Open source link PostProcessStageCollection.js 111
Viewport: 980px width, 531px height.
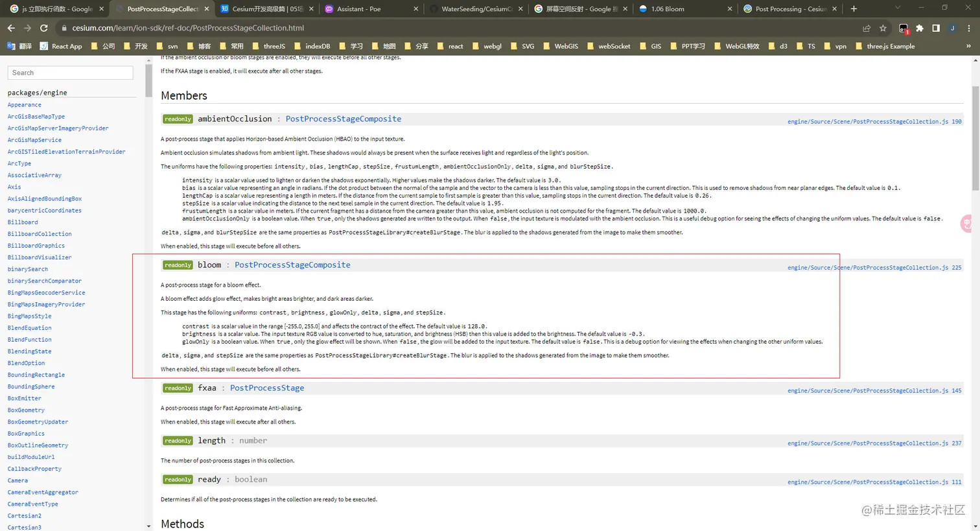[x=874, y=482]
